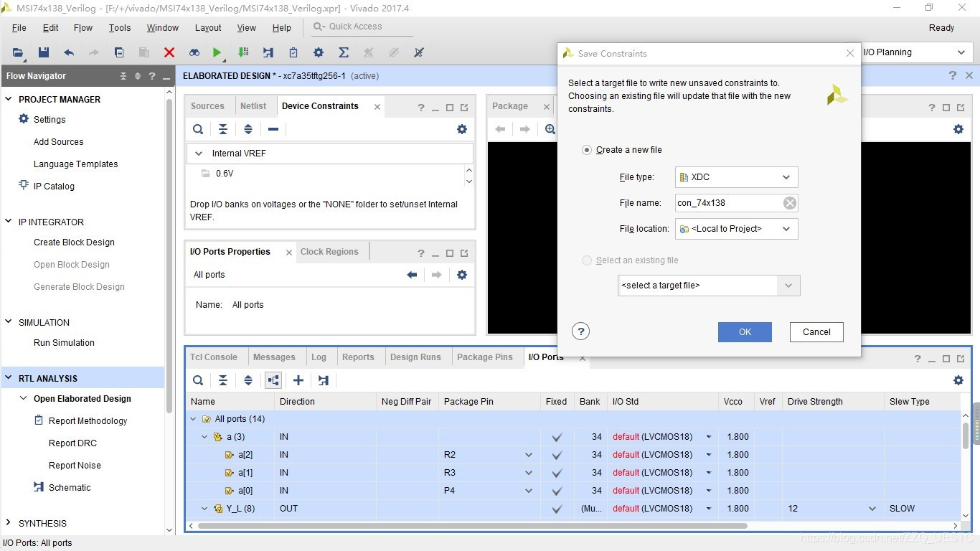Switch to the Package Pins tab
The image size is (980, 551).
[x=485, y=357]
